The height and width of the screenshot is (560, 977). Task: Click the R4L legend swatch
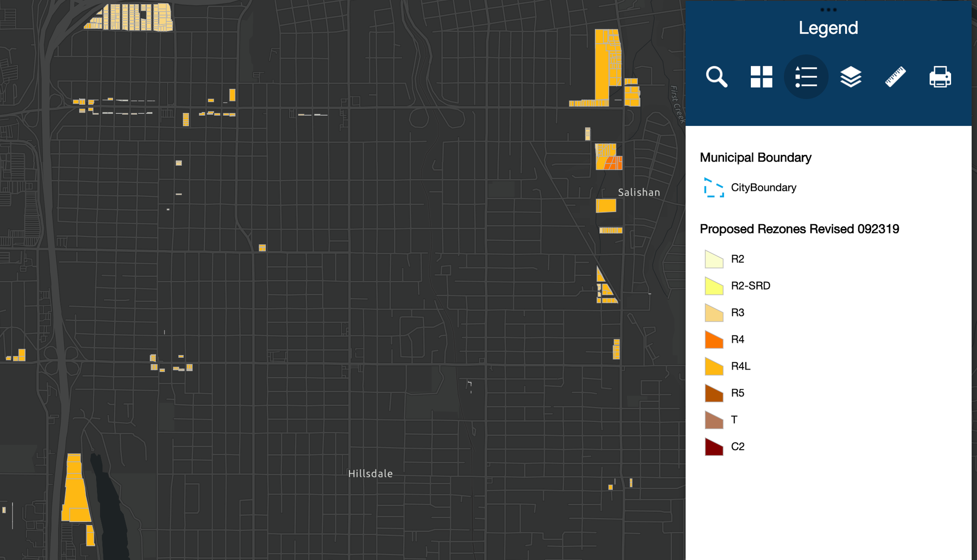[714, 367]
